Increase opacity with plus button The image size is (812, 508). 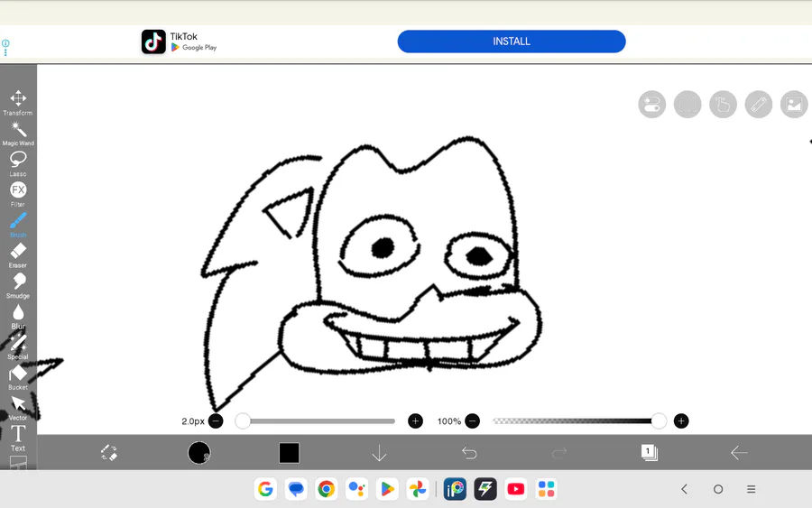[681, 421]
